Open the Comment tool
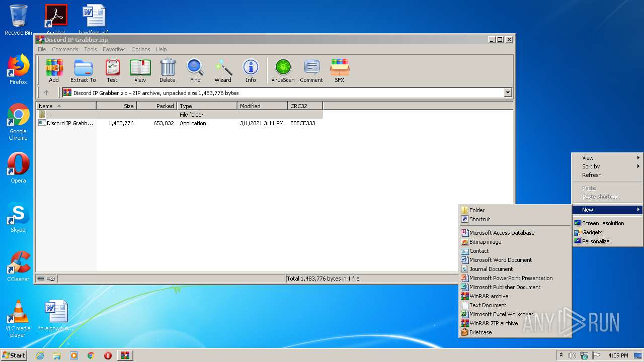The image size is (644, 362). (x=311, y=70)
